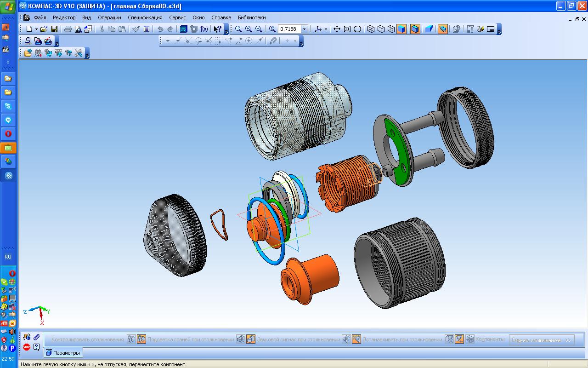Click the magnet snap icon
The height and width of the screenshot is (368, 588).
(272, 41)
